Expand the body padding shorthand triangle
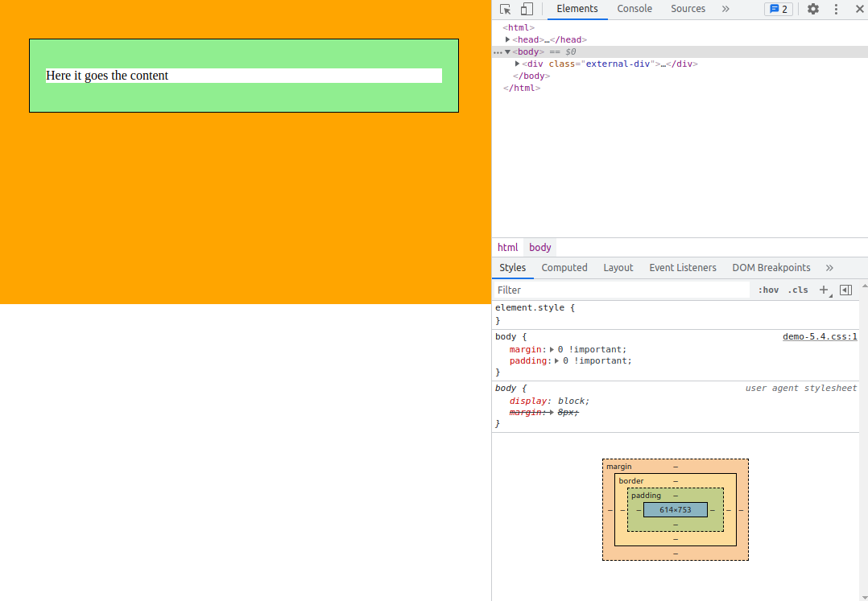The width and height of the screenshot is (868, 601). click(x=557, y=361)
